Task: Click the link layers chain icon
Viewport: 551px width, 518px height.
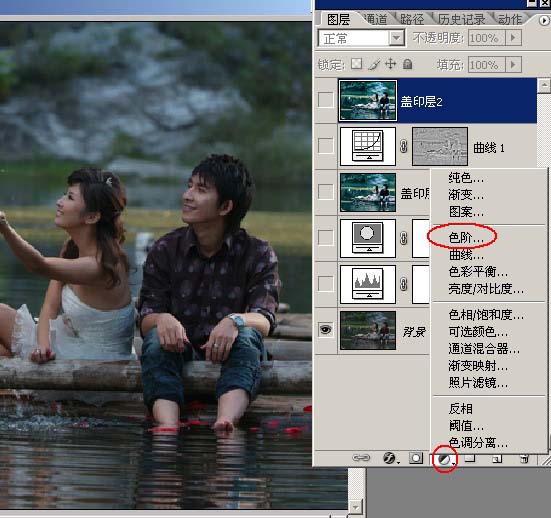Action: (361, 458)
